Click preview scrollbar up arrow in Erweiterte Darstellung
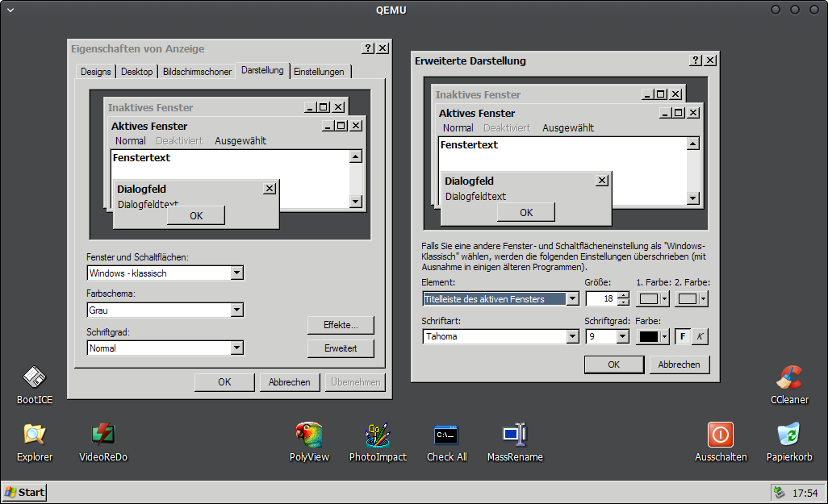The width and height of the screenshot is (828, 504). tap(693, 144)
